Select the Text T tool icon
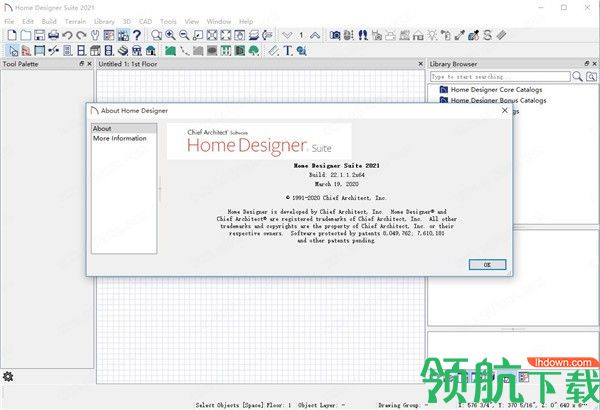The height and width of the screenshot is (410, 600). pyautogui.click(x=288, y=51)
